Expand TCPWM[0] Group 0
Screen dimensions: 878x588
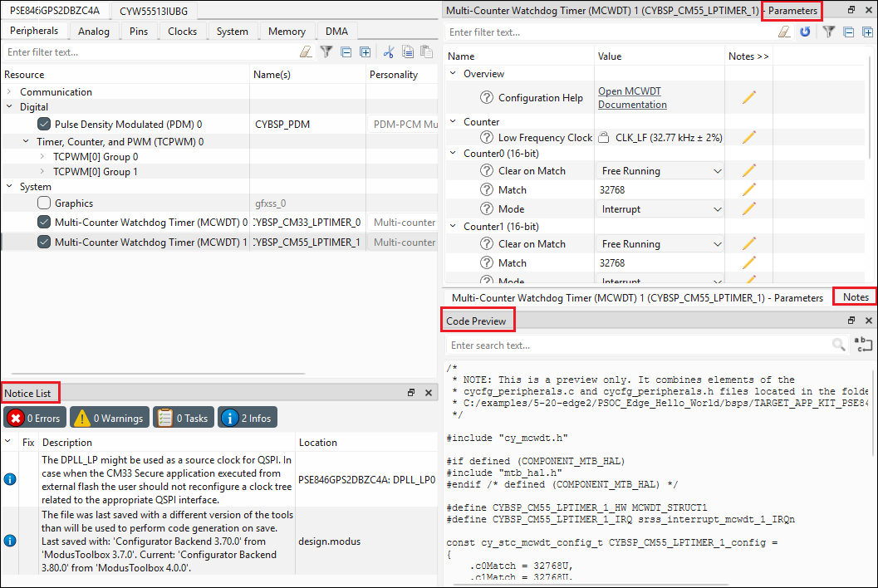point(42,156)
